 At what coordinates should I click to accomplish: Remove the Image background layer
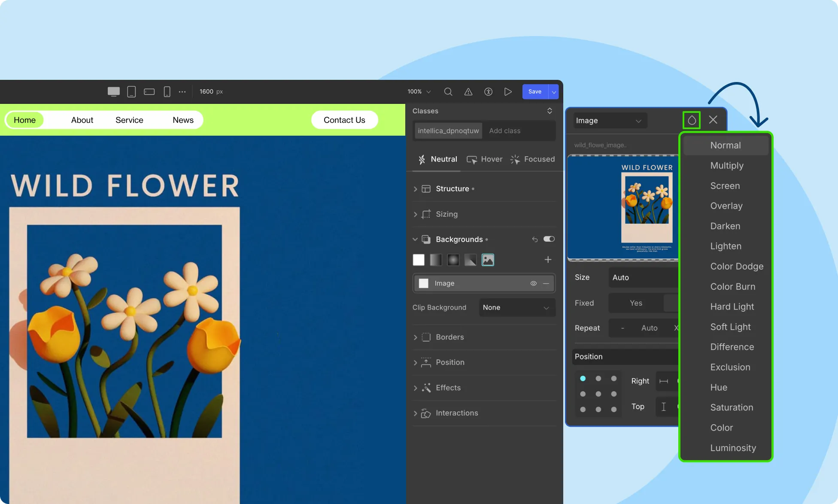click(x=546, y=283)
